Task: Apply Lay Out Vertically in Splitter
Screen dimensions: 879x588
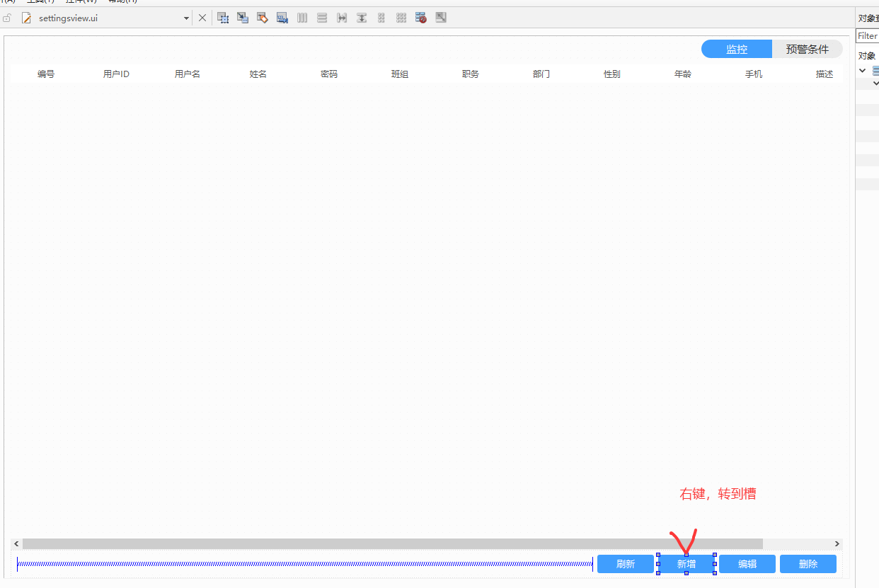Action: (362, 18)
